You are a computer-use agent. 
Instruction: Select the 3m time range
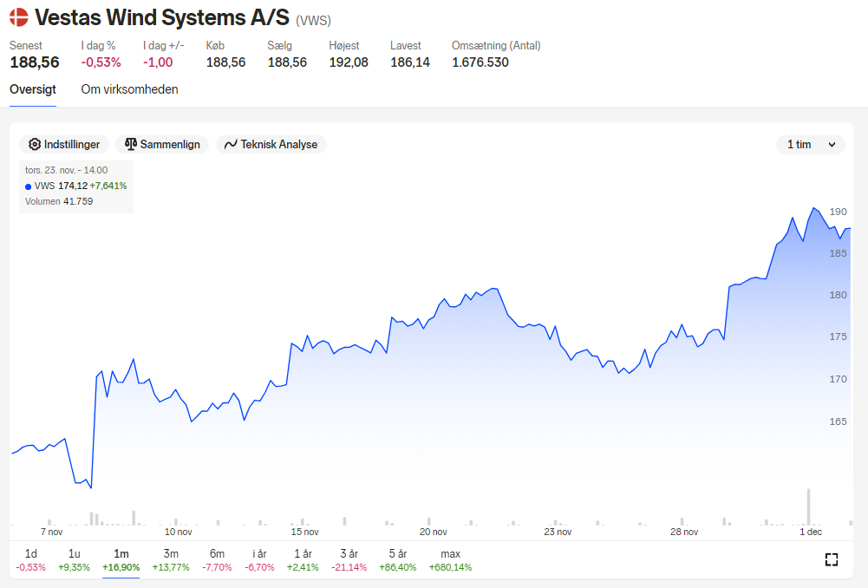(x=171, y=559)
